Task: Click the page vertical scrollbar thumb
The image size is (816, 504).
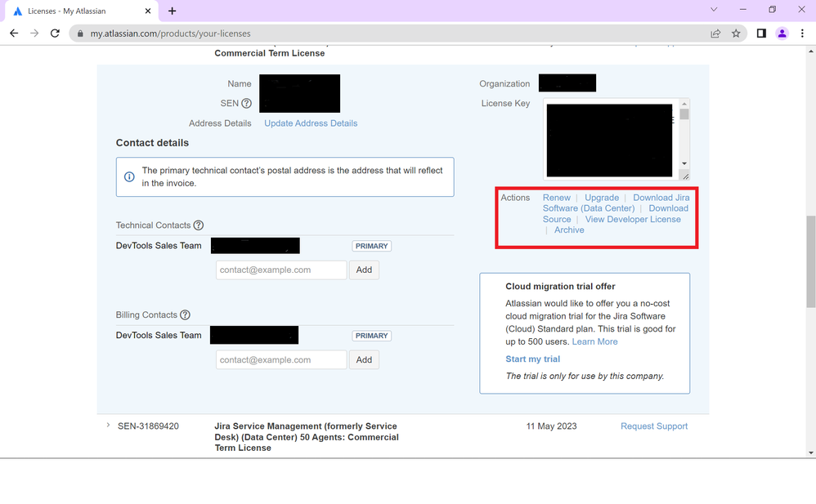Action: (811, 261)
